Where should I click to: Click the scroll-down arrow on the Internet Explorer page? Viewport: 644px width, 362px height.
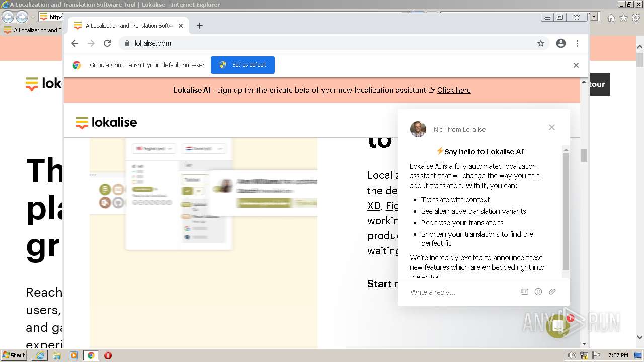pos(640,338)
